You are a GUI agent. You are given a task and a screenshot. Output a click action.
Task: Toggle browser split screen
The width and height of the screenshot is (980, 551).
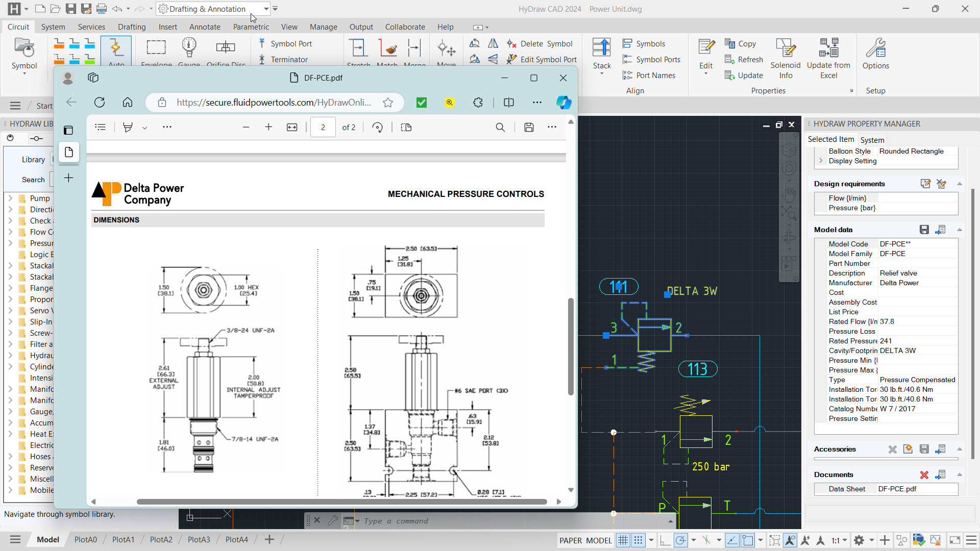tap(508, 103)
